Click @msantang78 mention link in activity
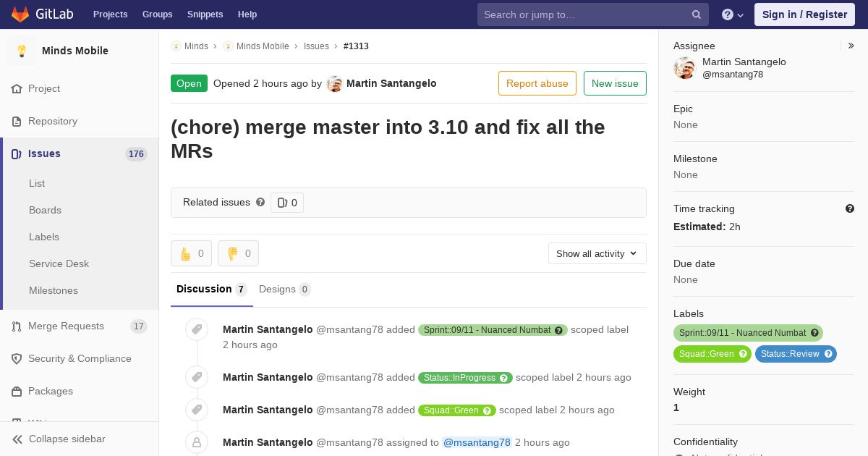 pos(477,442)
